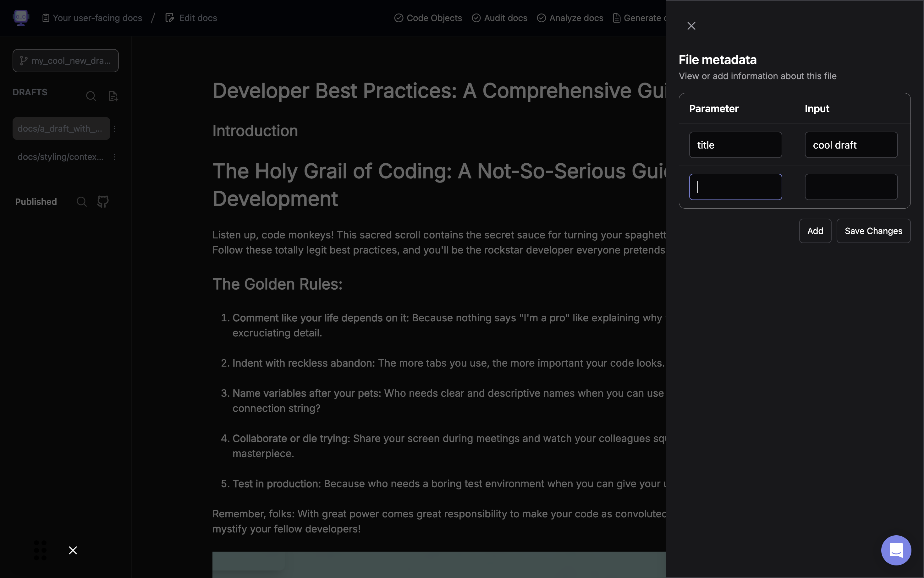Click the six-dot grid icon
This screenshot has width=924, height=578.
point(40,550)
